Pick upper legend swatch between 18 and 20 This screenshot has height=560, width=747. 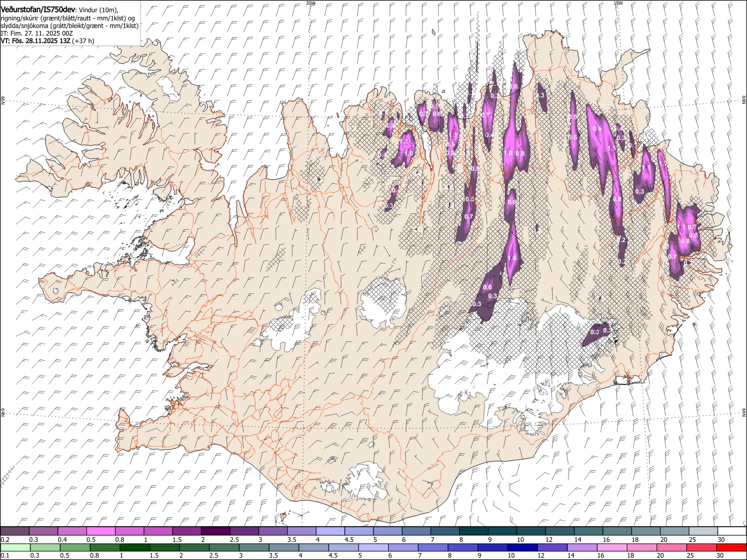coord(645,531)
